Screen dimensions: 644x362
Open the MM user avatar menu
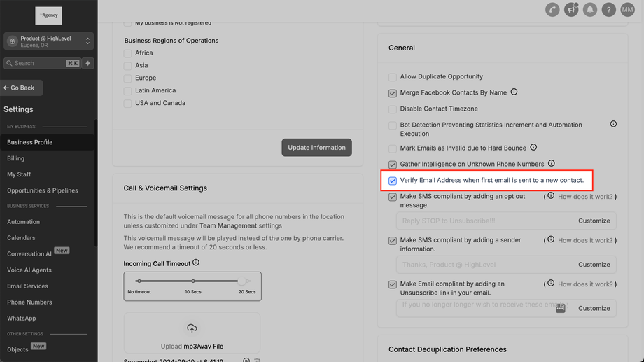pos(627,10)
